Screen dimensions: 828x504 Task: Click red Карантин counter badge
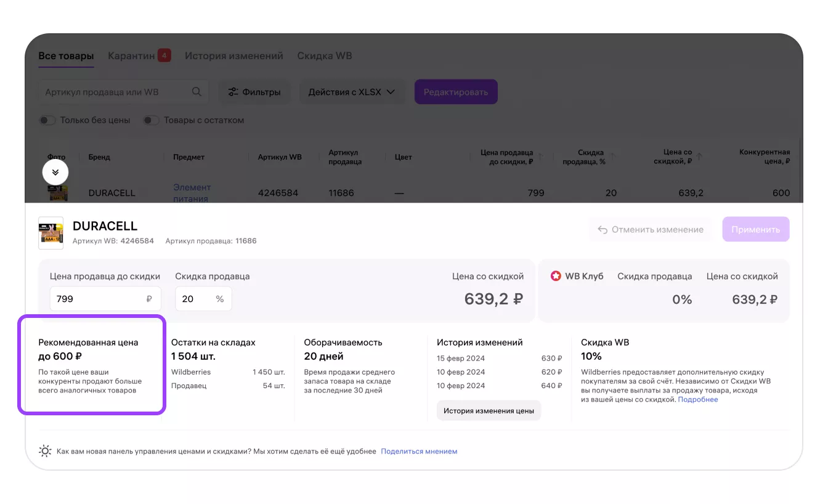click(164, 55)
